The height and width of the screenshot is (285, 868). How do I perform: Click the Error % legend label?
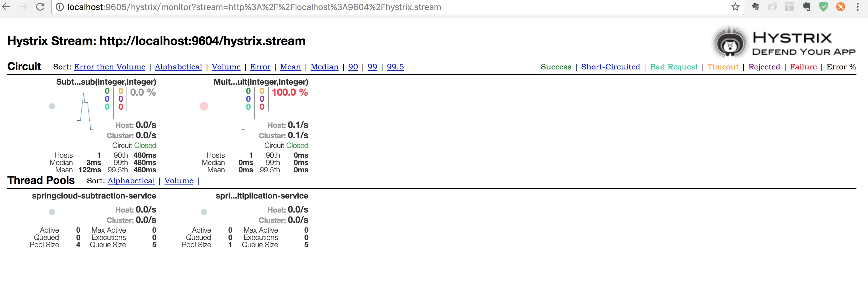click(x=841, y=67)
